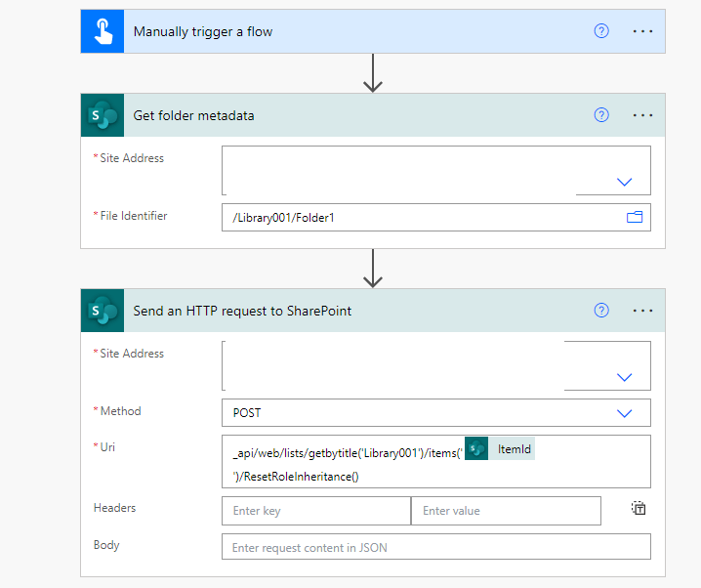Expand Site Address dropdown in Get folder metadata
Screen dimensions: 701x588
pyautogui.click(x=624, y=182)
